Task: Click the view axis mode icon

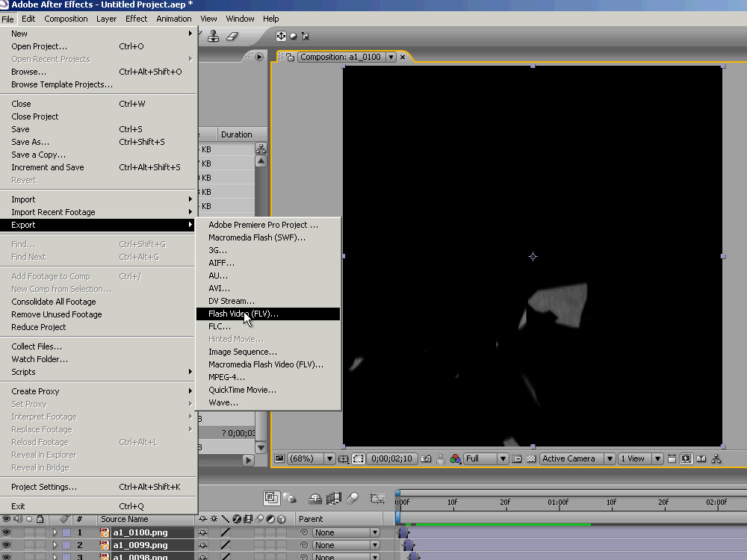Action: [306, 36]
